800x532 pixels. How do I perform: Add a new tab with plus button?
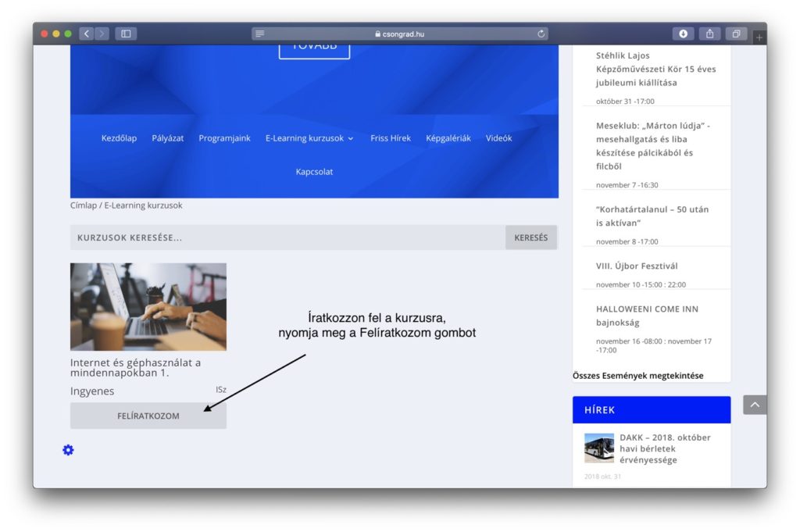click(759, 37)
